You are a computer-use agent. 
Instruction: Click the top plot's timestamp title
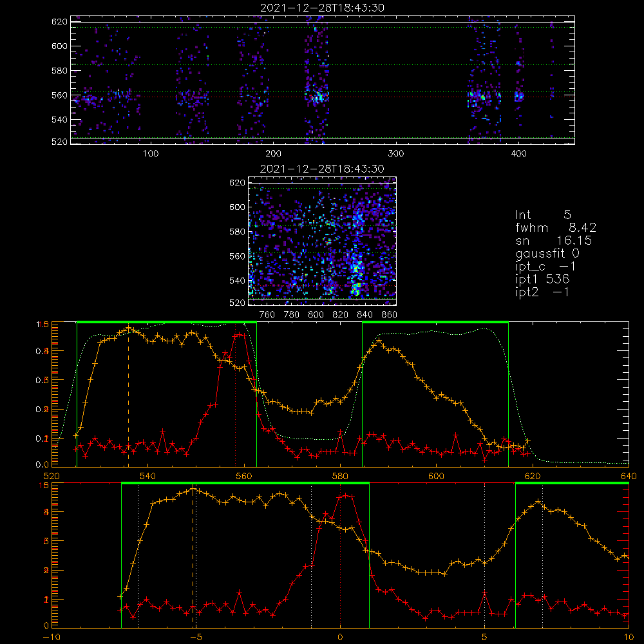pos(323,8)
